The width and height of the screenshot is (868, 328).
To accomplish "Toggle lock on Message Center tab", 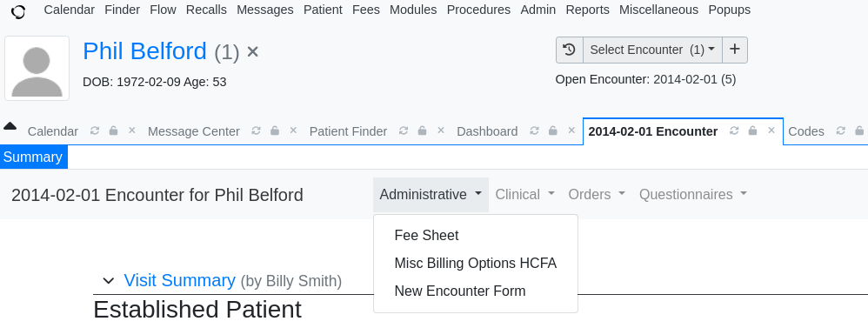I will (275, 131).
